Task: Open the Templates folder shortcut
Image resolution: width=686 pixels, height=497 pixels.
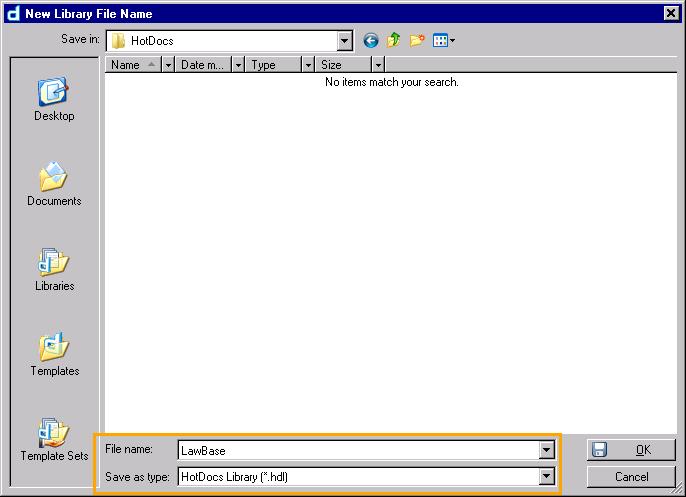Action: coord(54,354)
